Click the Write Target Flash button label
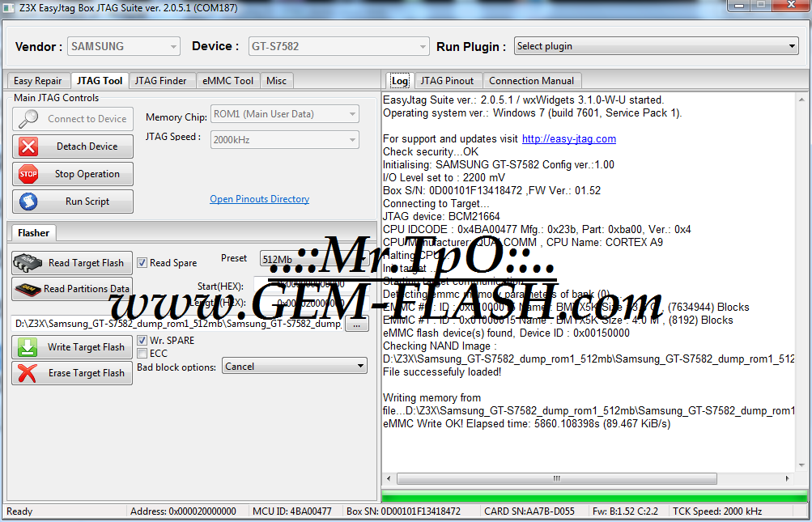 pyautogui.click(x=86, y=347)
